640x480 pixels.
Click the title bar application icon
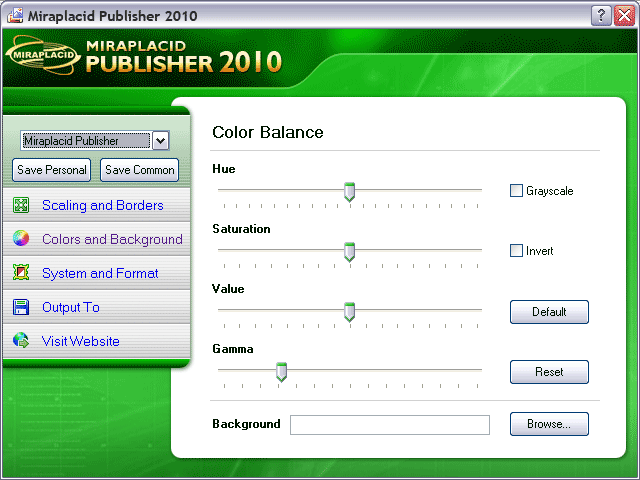(15, 16)
